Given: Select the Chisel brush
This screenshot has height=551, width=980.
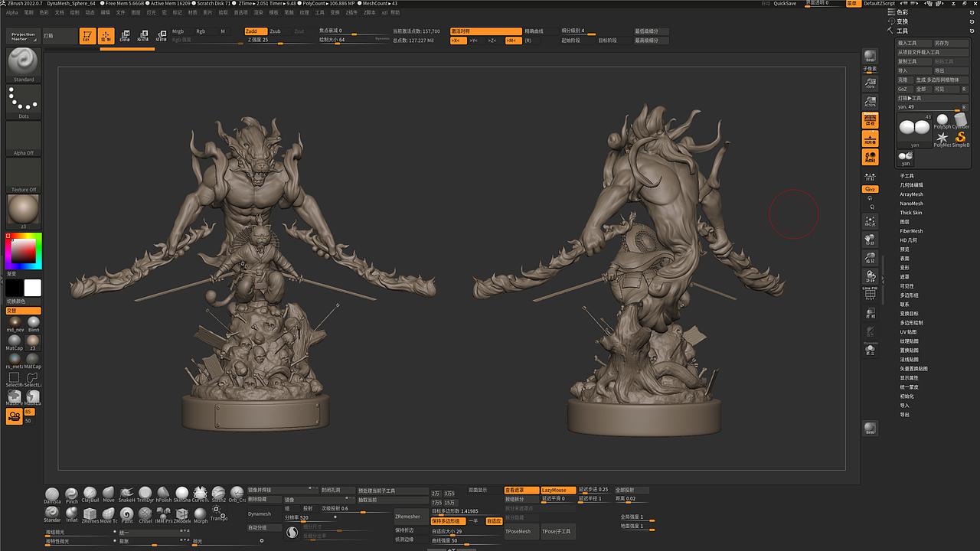Looking at the screenshot, I should pos(145,515).
